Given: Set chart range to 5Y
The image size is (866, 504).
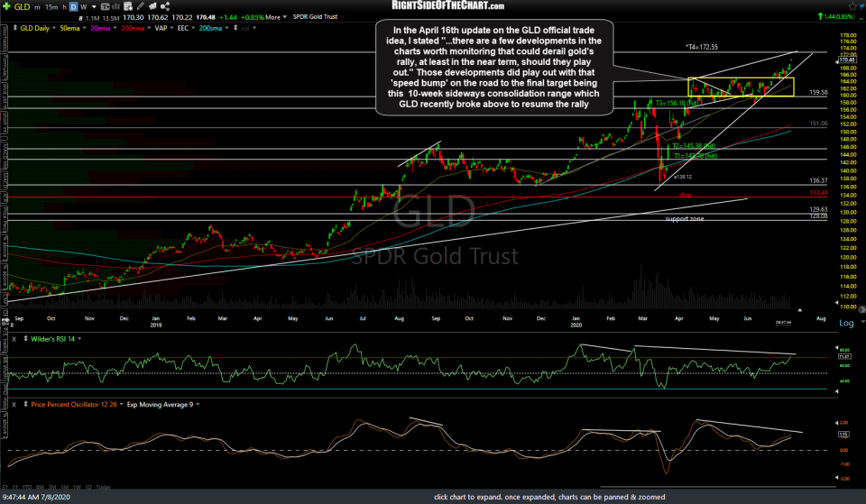Looking at the screenshot, I should tap(5, 487).
